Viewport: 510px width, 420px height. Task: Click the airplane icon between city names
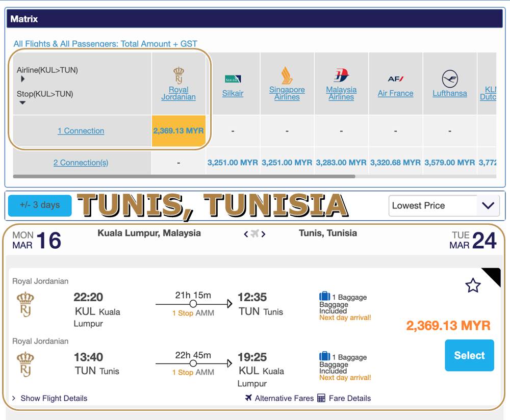(x=254, y=233)
